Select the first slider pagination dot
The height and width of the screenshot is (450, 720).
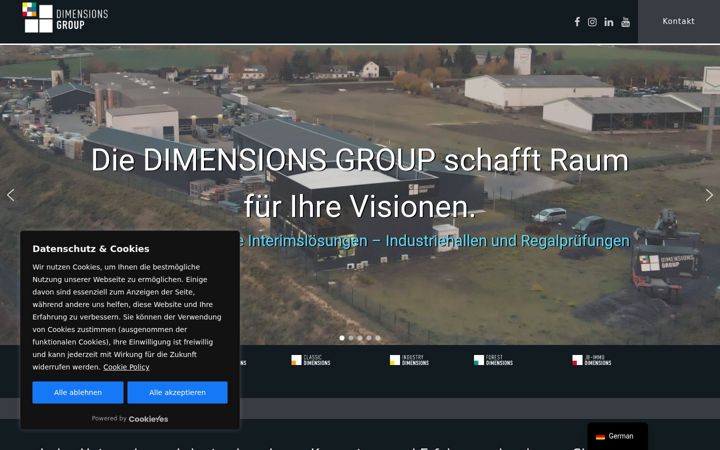click(342, 338)
